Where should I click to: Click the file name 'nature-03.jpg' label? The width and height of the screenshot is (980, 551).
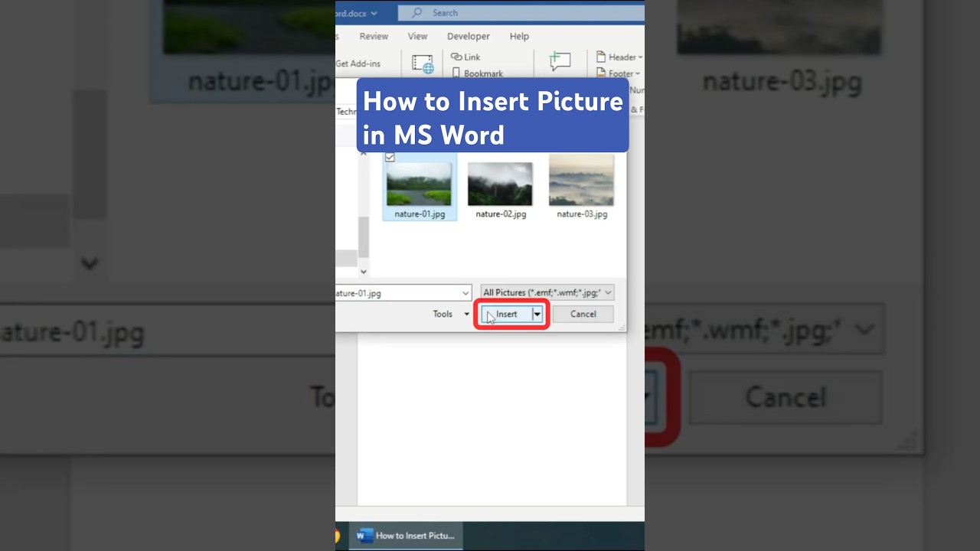tap(582, 214)
